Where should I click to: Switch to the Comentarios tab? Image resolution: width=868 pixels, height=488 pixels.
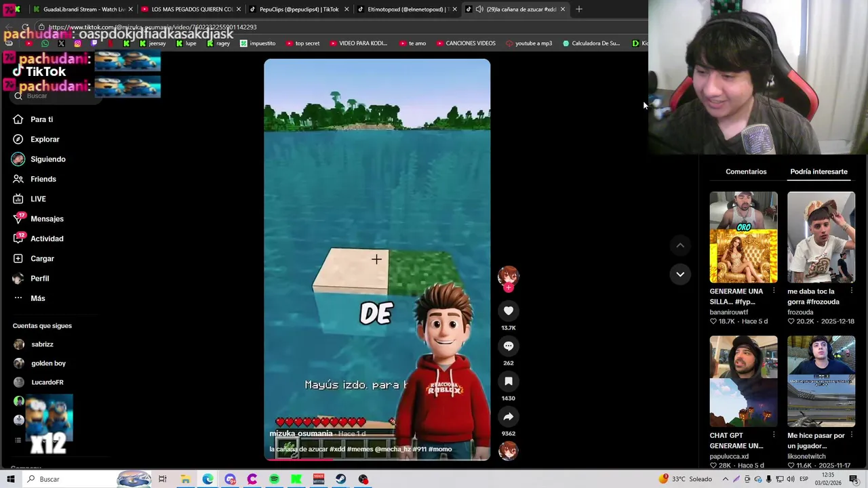746,171
